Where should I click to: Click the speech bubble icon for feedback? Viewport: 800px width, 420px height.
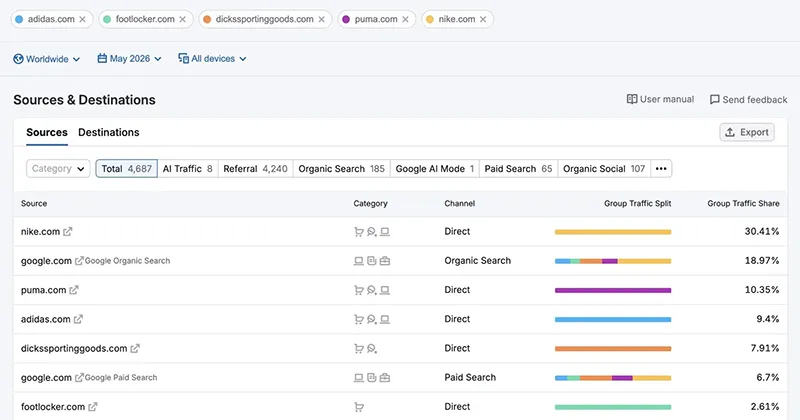coord(715,100)
